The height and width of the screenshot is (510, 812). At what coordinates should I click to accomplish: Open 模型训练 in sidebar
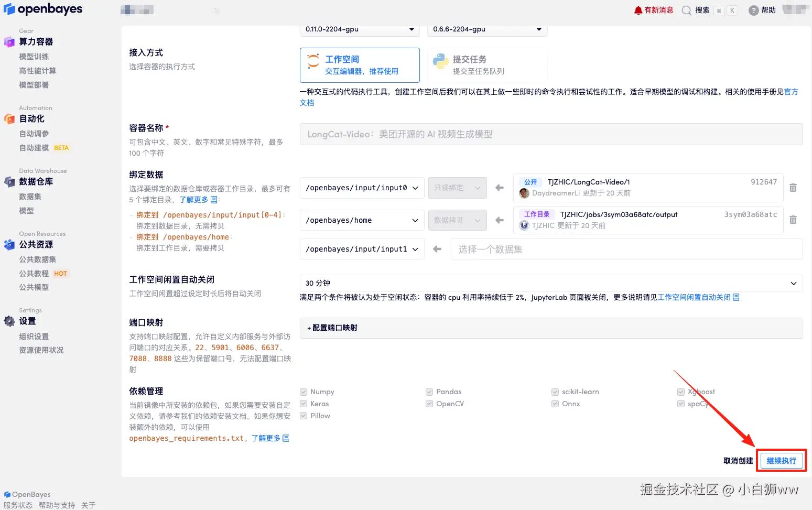coord(34,57)
